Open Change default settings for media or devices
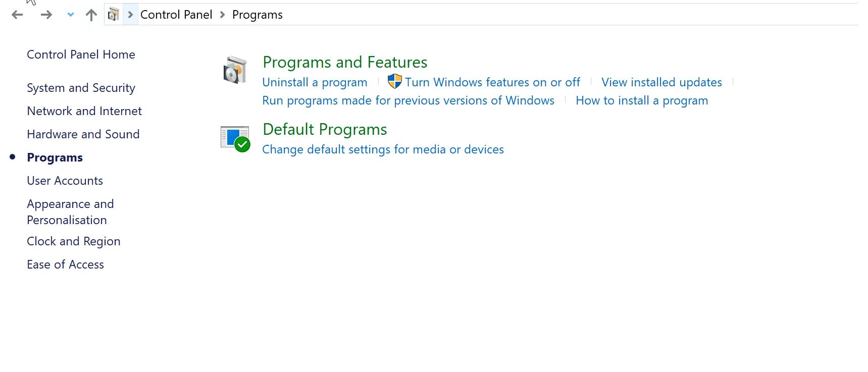The image size is (868, 372). [x=383, y=149]
